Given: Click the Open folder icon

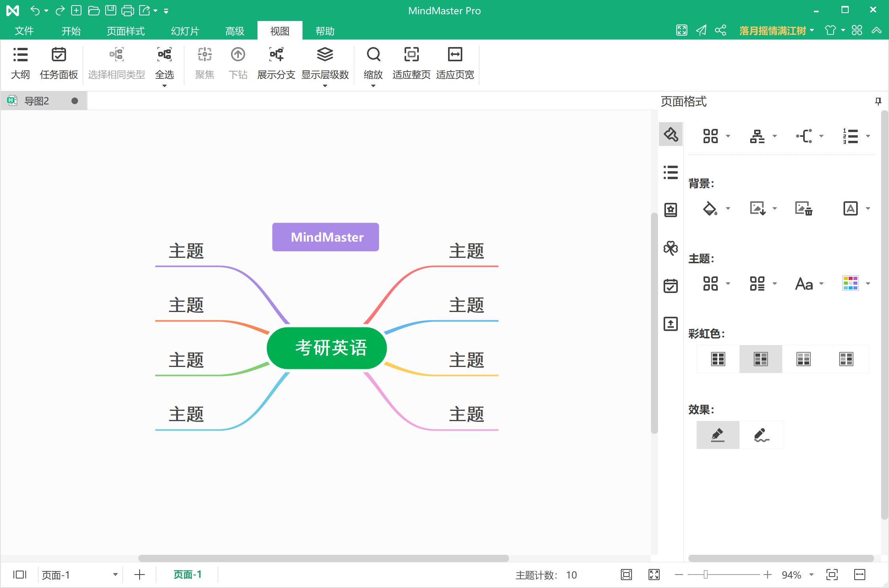Looking at the screenshot, I should (94, 11).
